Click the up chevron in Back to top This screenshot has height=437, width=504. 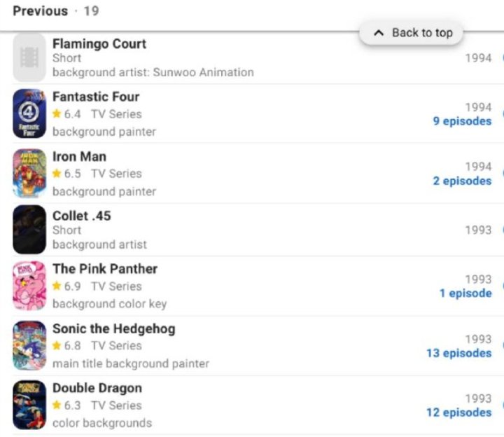(379, 33)
